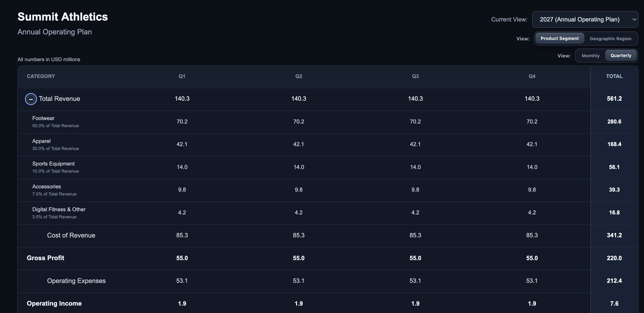Click the Cost of Revenue row label
The height and width of the screenshot is (313, 644).
tap(71, 235)
